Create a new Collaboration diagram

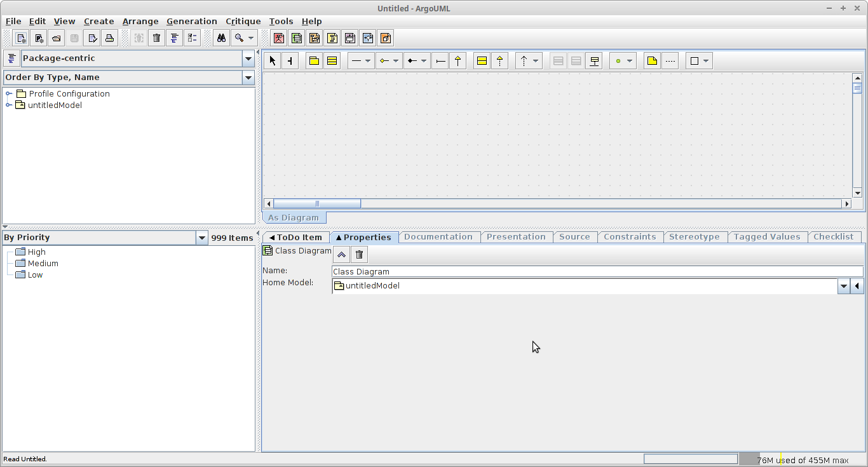pos(332,38)
